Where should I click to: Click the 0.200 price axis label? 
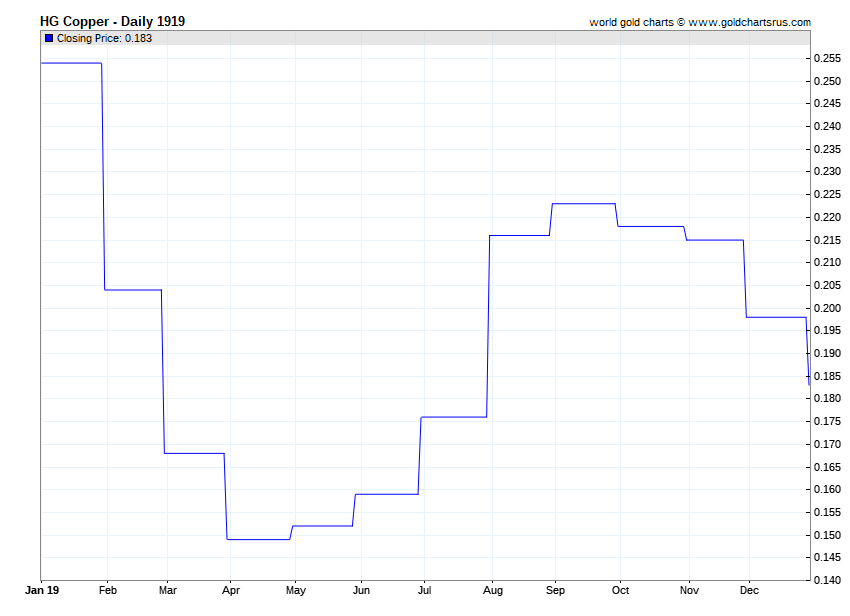pyautogui.click(x=826, y=308)
